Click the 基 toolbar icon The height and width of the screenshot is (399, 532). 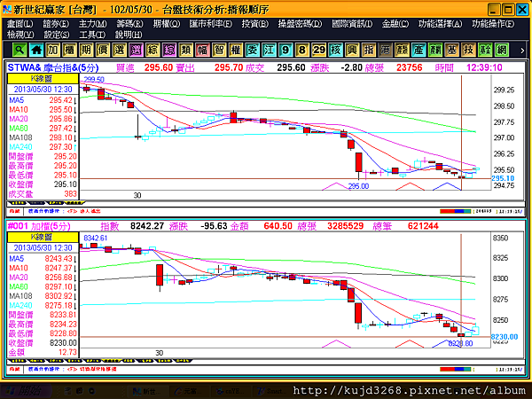click(x=452, y=51)
